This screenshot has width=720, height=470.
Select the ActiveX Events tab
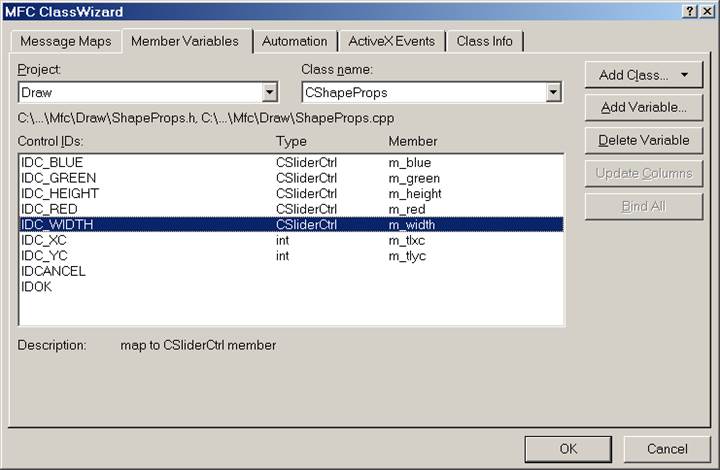coord(391,41)
